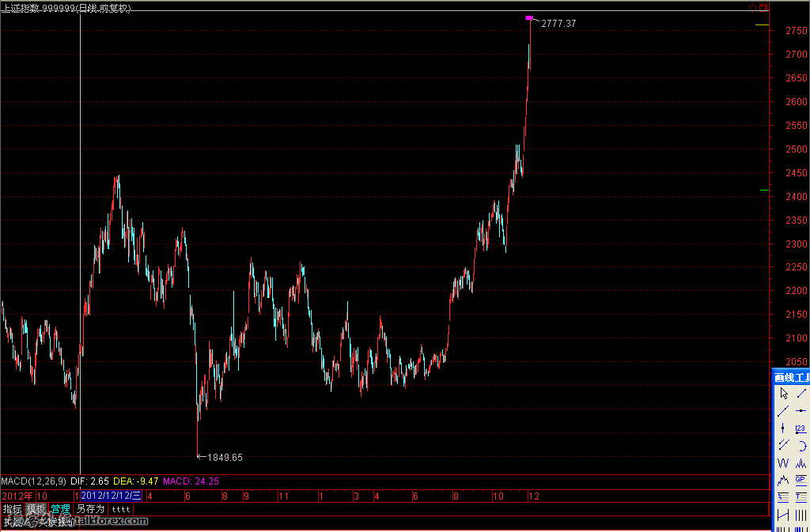Click the MACD: 24.25 value
The image size is (810, 532).
pyautogui.click(x=191, y=481)
